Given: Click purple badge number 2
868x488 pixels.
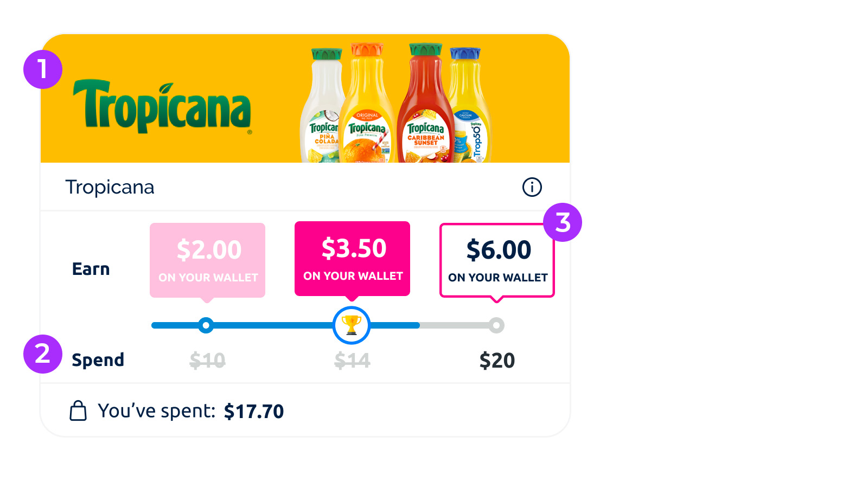Looking at the screenshot, I should click(x=43, y=354).
